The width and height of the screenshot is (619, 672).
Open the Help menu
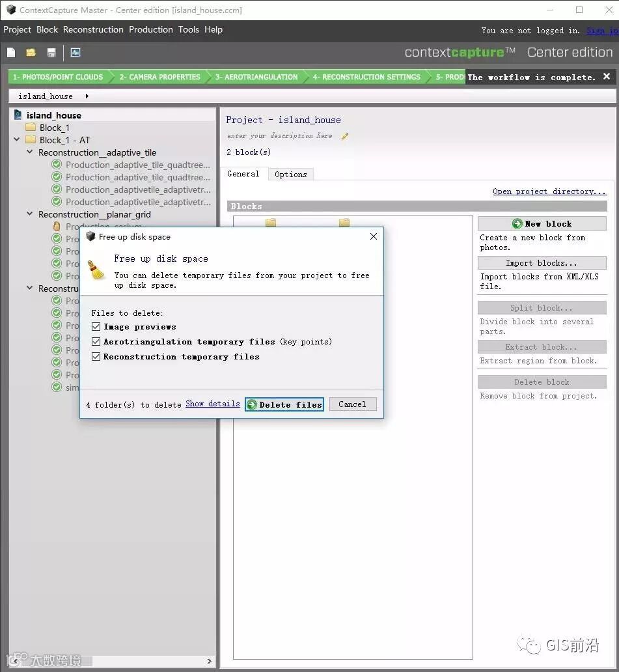213,29
